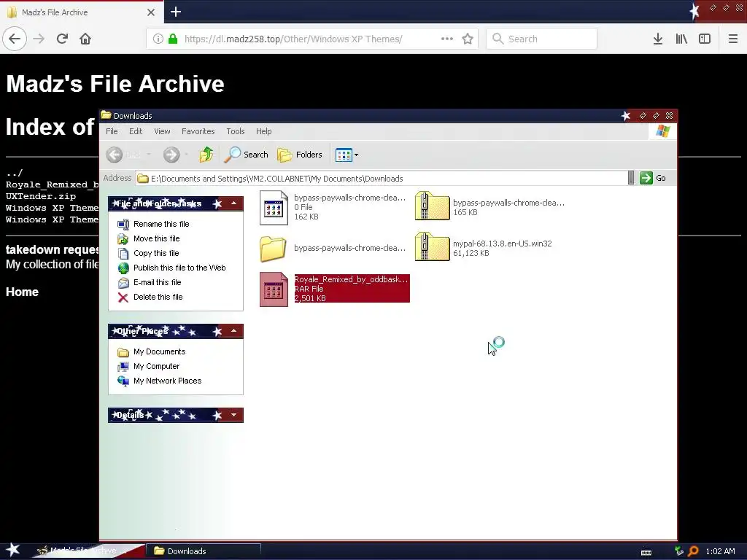Open the address bar dropdown arrow
The height and width of the screenshot is (560, 747).
(631, 178)
